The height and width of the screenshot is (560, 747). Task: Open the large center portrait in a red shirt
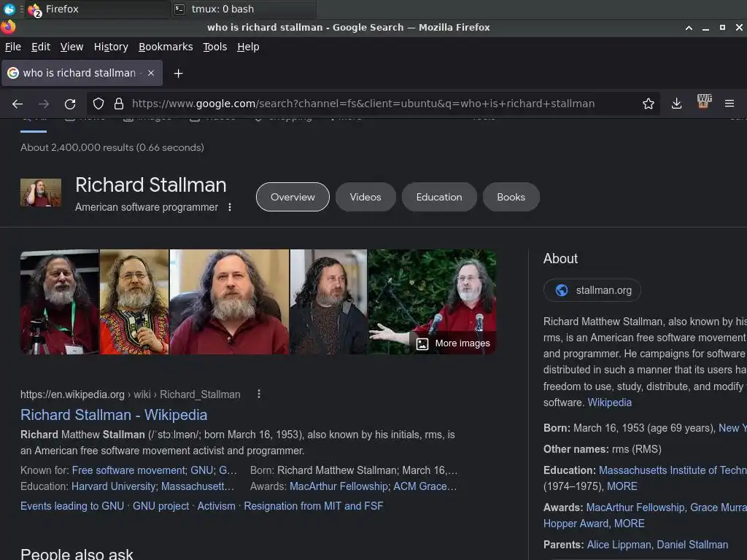pyautogui.click(x=230, y=302)
